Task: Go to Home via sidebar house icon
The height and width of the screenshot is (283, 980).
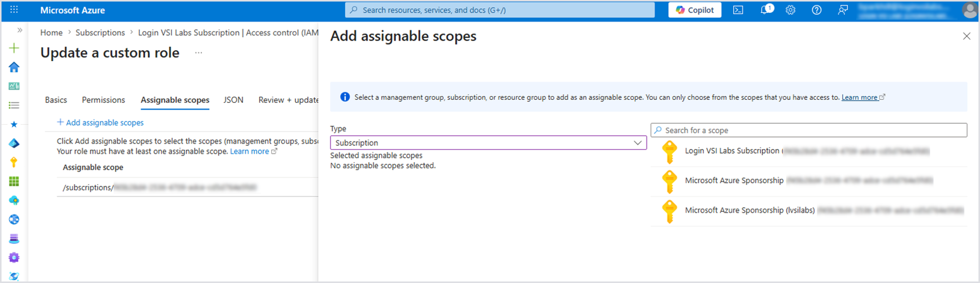Action: [x=14, y=67]
